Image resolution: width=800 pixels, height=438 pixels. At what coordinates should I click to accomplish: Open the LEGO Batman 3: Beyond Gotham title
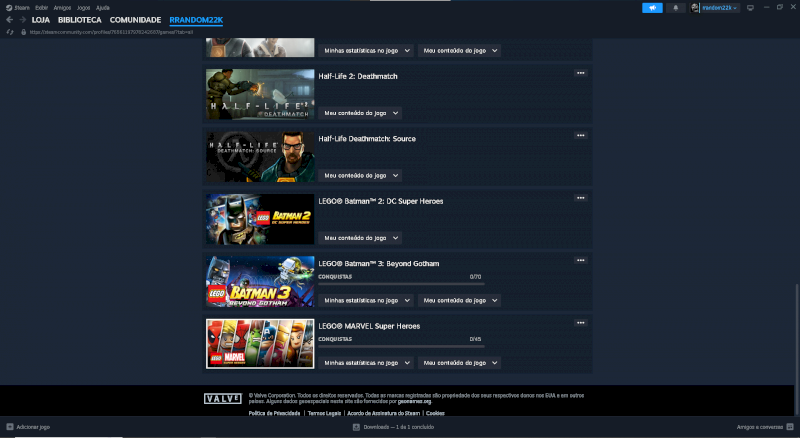[x=379, y=263]
